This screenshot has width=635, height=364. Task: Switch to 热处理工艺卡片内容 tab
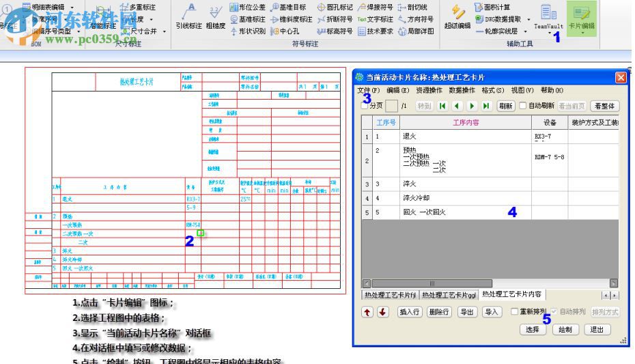click(x=511, y=294)
